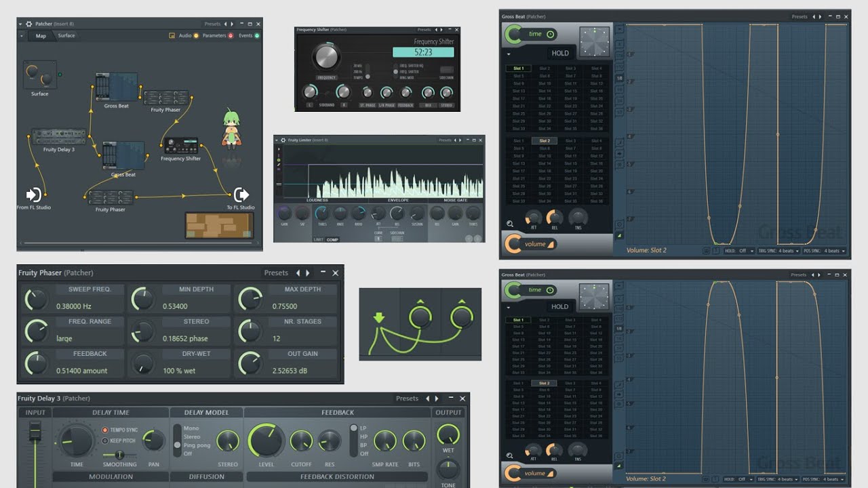The height and width of the screenshot is (488, 868).
Task: Open TRIG SYNC dropdown in top Gross Beat
Action: coord(780,251)
